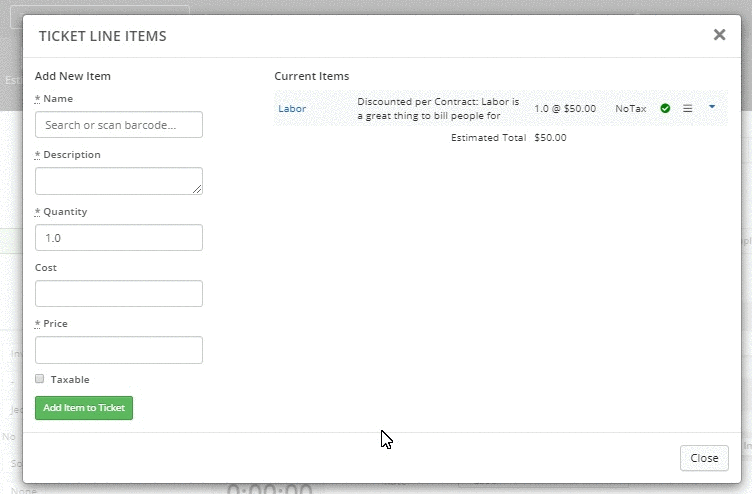Click the Cost input field
The width and height of the screenshot is (752, 494).
(x=119, y=294)
